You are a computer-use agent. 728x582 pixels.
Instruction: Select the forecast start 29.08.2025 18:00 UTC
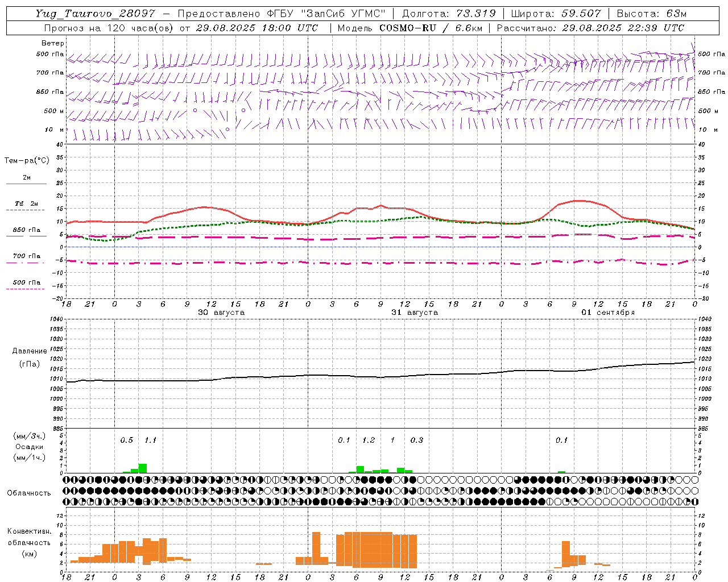pos(257,28)
